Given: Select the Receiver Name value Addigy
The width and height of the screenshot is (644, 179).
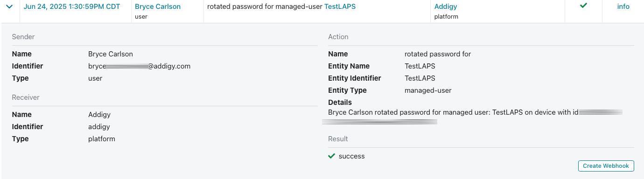Looking at the screenshot, I should coord(99,115).
